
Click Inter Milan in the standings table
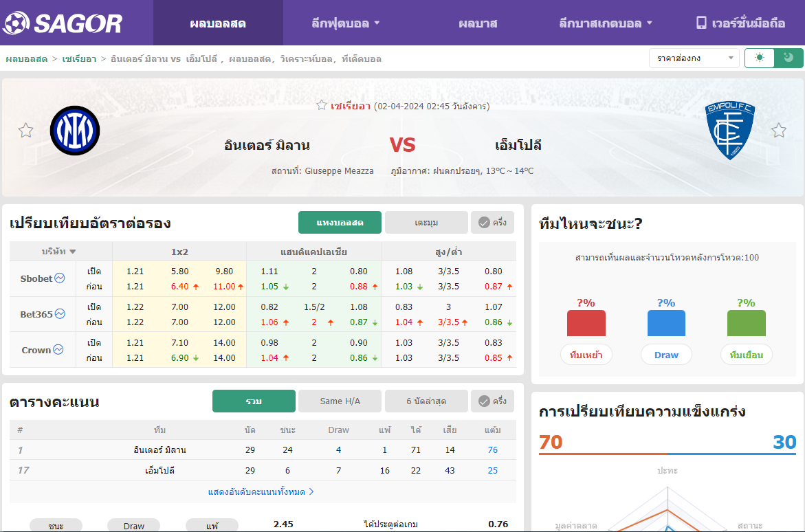click(x=159, y=450)
